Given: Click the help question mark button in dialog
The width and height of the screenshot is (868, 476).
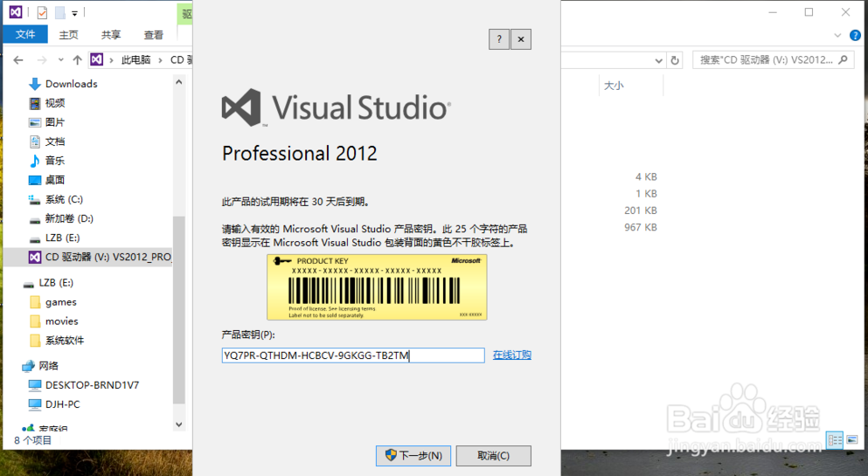Looking at the screenshot, I should click(x=499, y=39).
